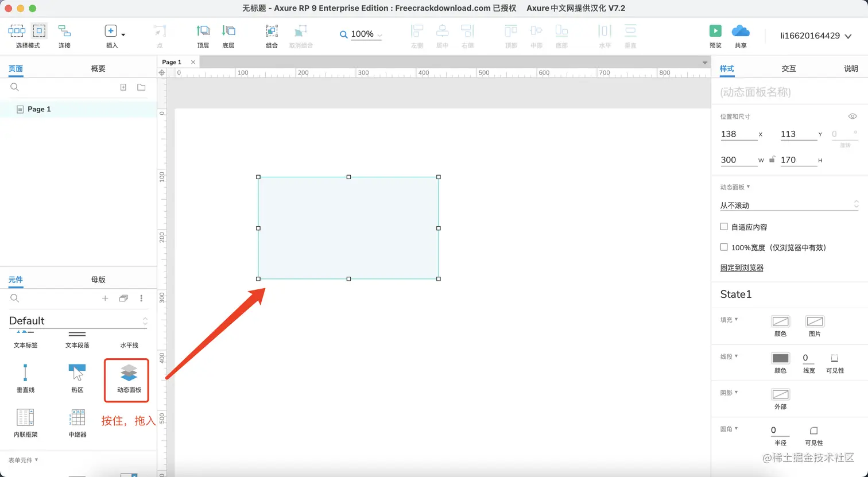Screen dimensions: 868x477
Task: Switch to the 页面 pages tab
Action: [15, 68]
